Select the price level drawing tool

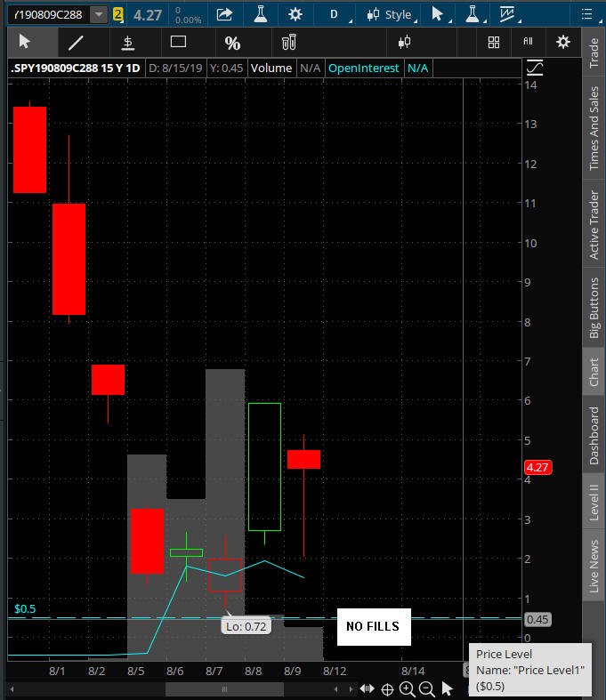(x=128, y=43)
